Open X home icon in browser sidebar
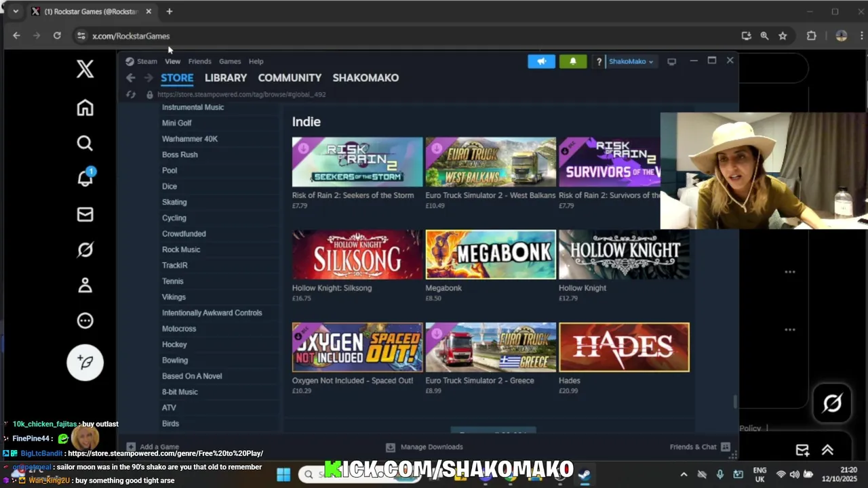 tap(85, 108)
